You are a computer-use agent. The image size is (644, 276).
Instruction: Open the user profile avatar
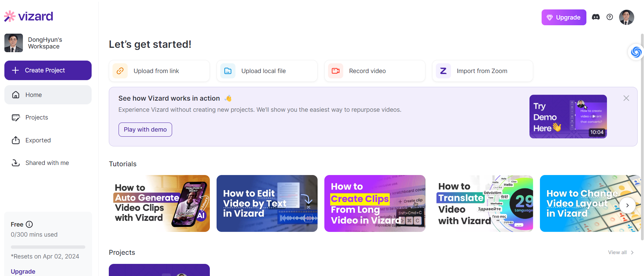coord(626,17)
